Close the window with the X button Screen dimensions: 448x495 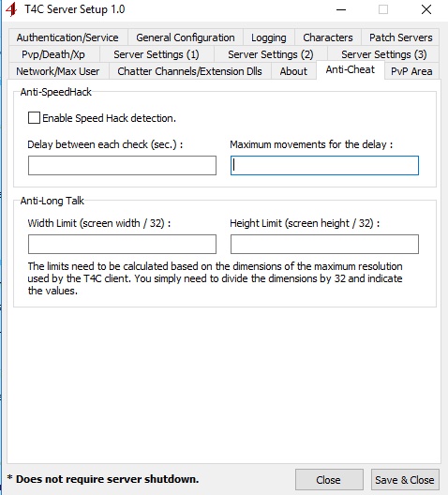point(426,9)
